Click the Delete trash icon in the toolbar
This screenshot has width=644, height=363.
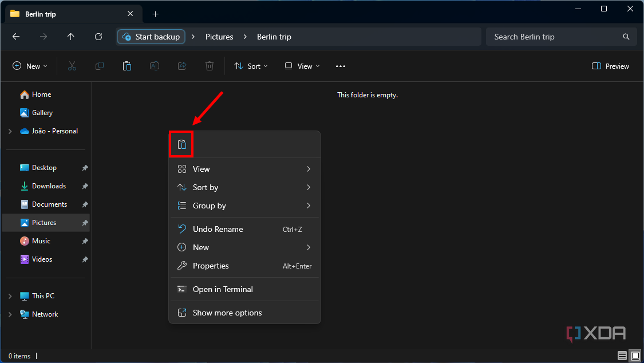point(210,66)
